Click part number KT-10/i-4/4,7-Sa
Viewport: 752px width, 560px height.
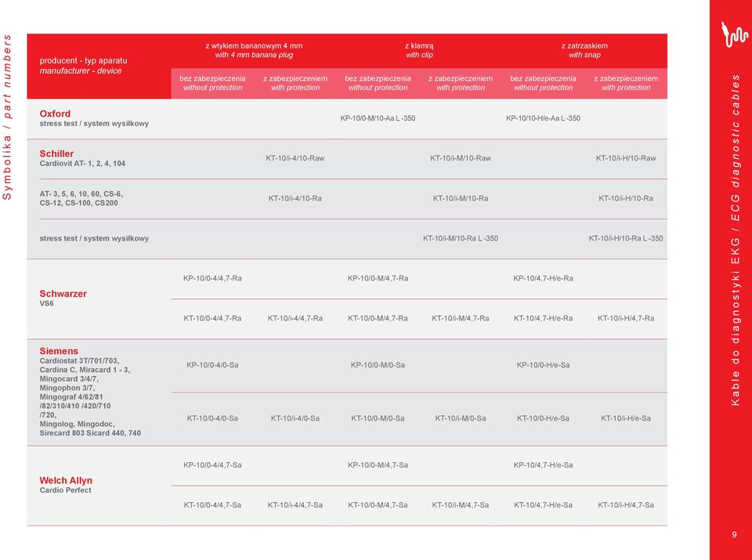(295, 505)
